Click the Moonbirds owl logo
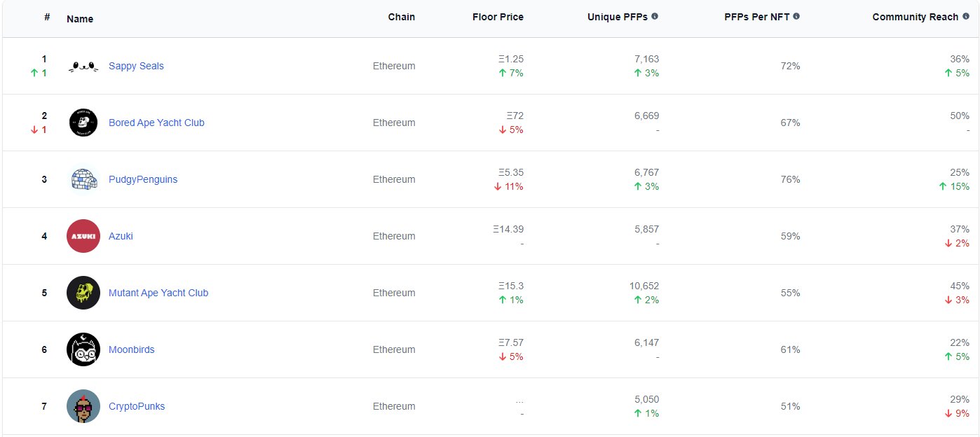Viewport: 980px width, 437px height. click(83, 349)
